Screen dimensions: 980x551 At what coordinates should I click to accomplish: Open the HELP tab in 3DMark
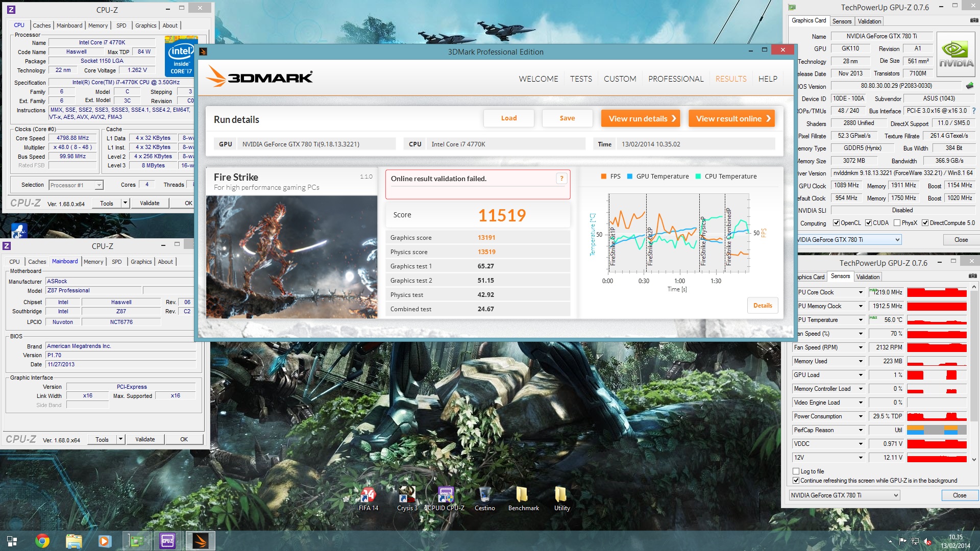pyautogui.click(x=768, y=79)
